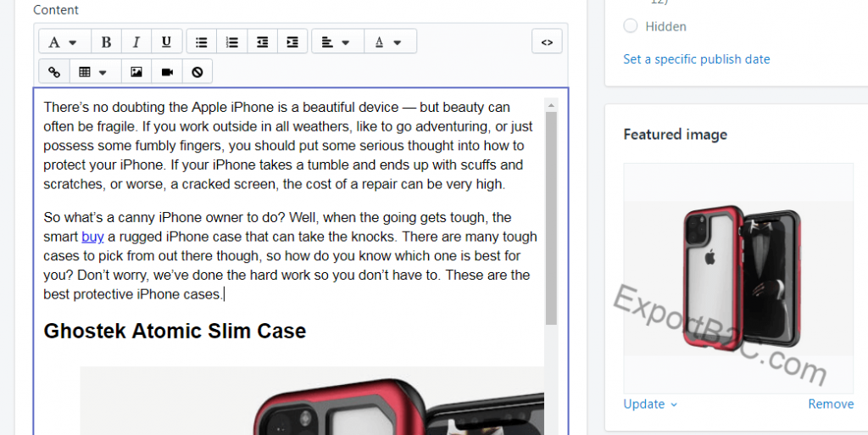Viewport: 868px width, 435px height.
Task: Underline the selected text
Action: 166,42
